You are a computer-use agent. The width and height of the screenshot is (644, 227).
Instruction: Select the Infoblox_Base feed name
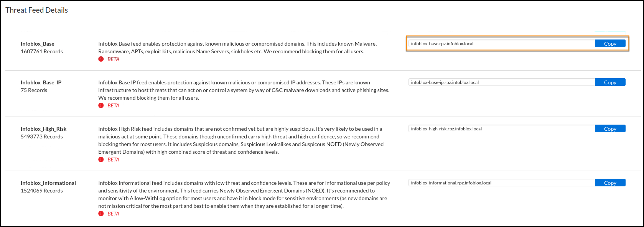coord(38,44)
